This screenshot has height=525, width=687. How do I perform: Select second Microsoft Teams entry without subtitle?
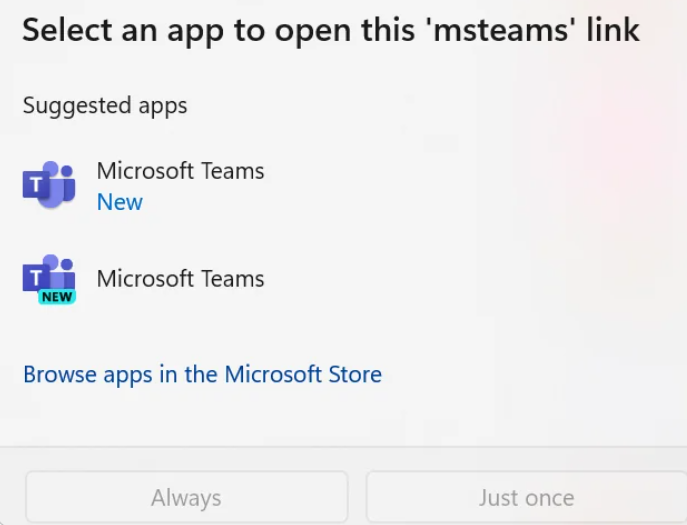(342, 279)
